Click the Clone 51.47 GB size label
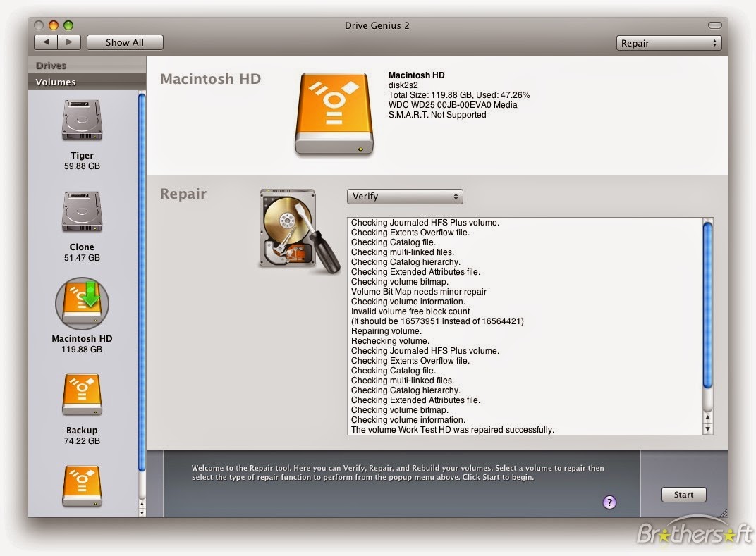 click(82, 257)
